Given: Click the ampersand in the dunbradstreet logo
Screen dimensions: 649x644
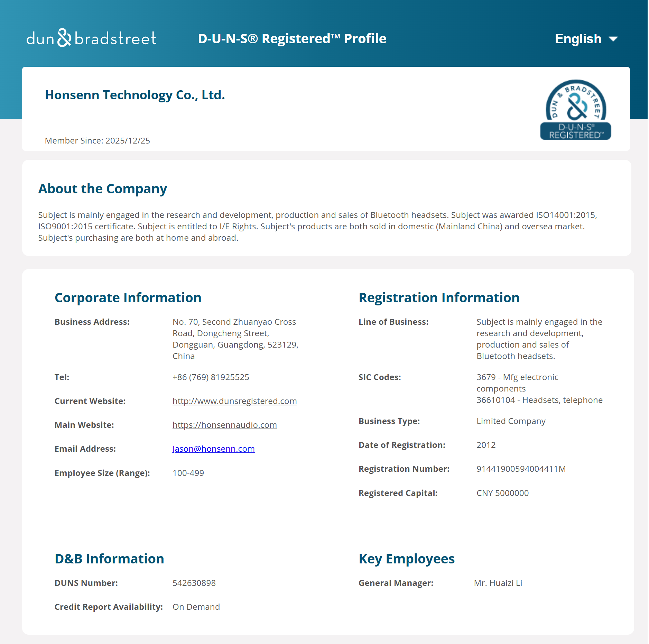Looking at the screenshot, I should (x=63, y=37).
